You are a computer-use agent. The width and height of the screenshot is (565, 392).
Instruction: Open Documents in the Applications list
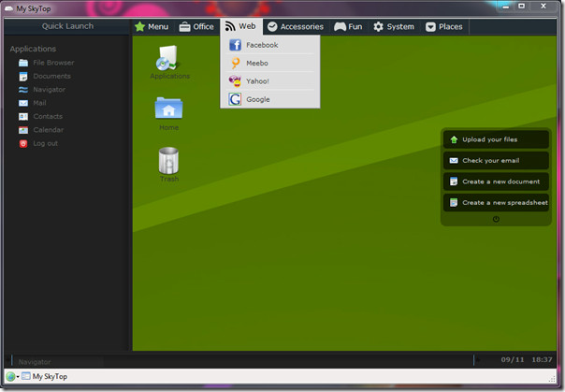click(45, 76)
